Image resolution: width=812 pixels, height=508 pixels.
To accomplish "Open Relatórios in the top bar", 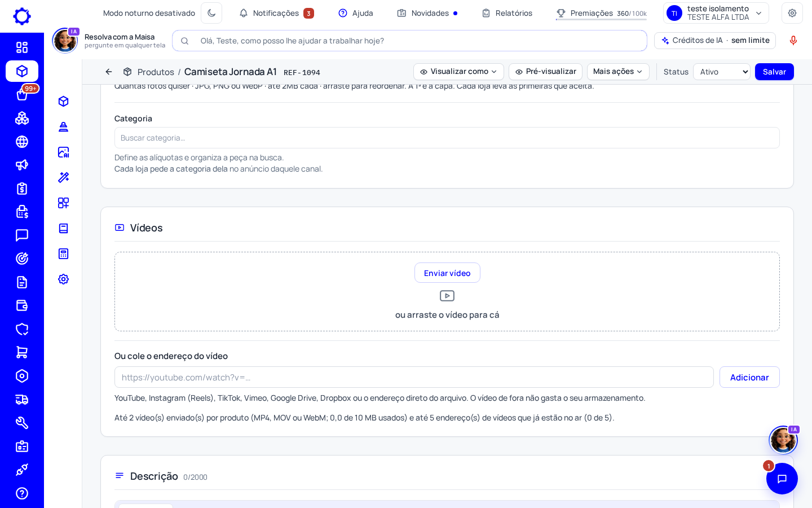I will click(507, 13).
